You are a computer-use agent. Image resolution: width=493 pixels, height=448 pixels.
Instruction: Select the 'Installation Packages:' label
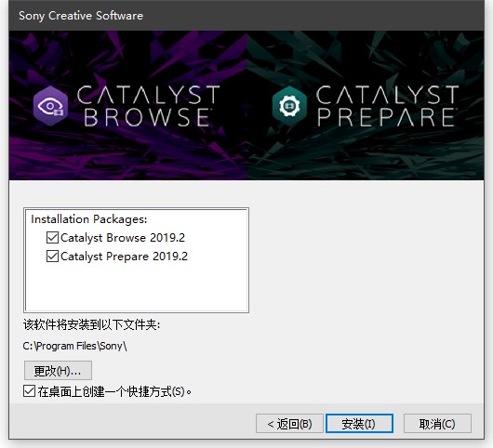coord(89,219)
